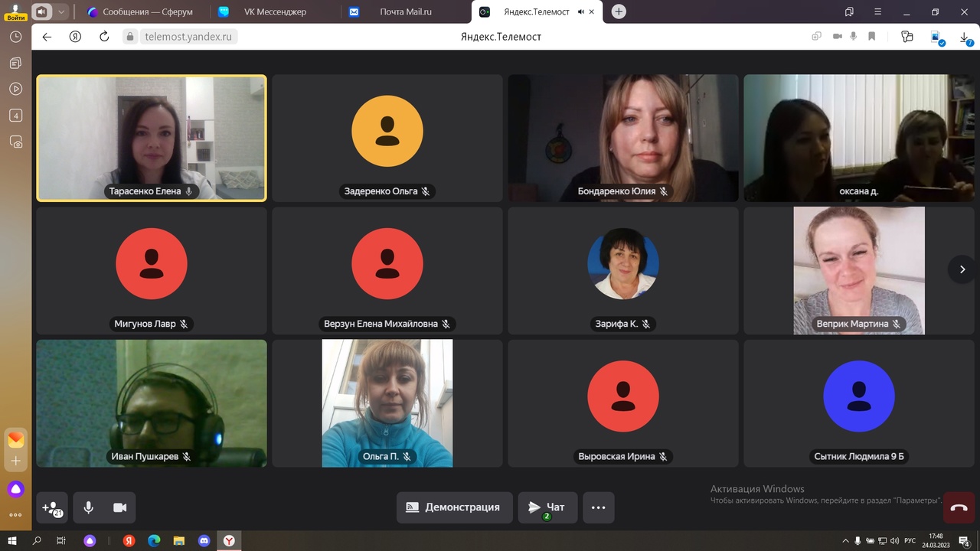Close the Яндекс.Телемост tab

pyautogui.click(x=592, y=11)
